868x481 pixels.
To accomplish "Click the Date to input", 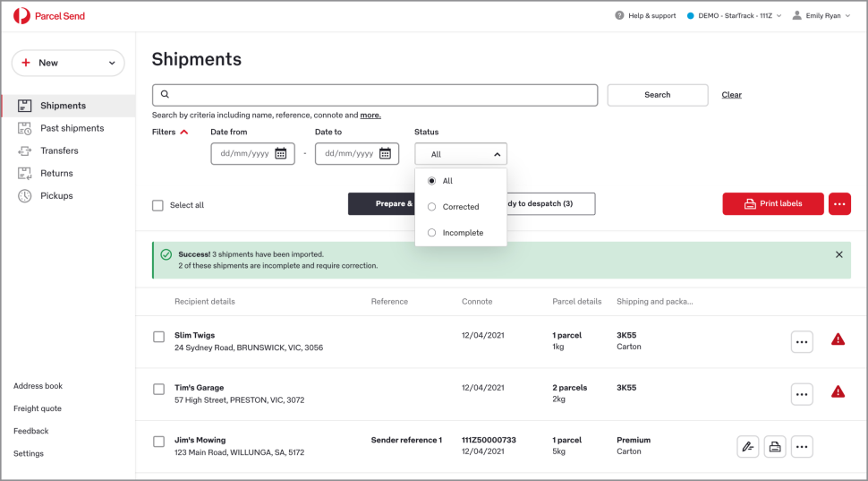I will [x=356, y=153].
